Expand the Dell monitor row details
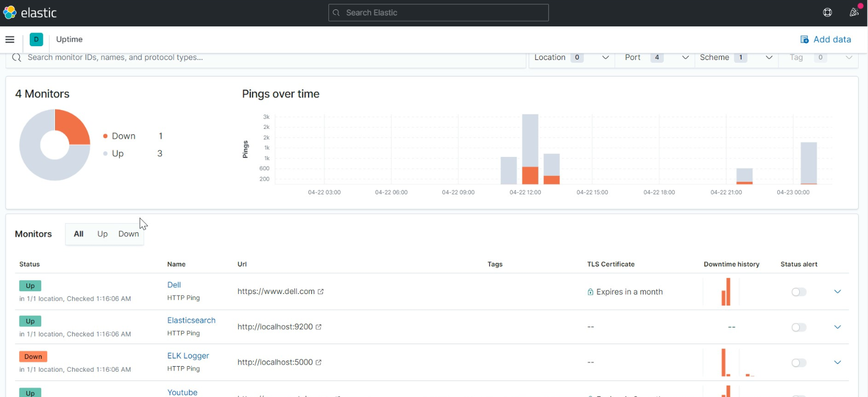Screen dimensions: 868x397 (837, 292)
